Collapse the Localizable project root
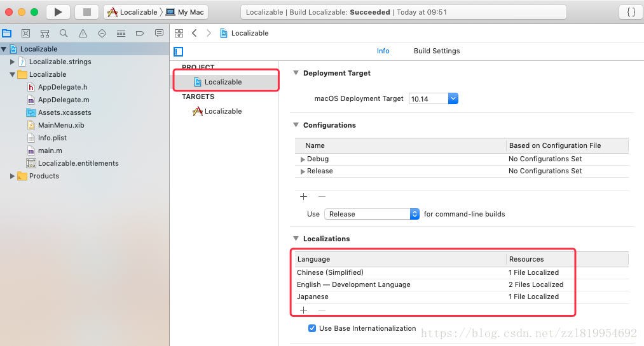 tap(4, 49)
